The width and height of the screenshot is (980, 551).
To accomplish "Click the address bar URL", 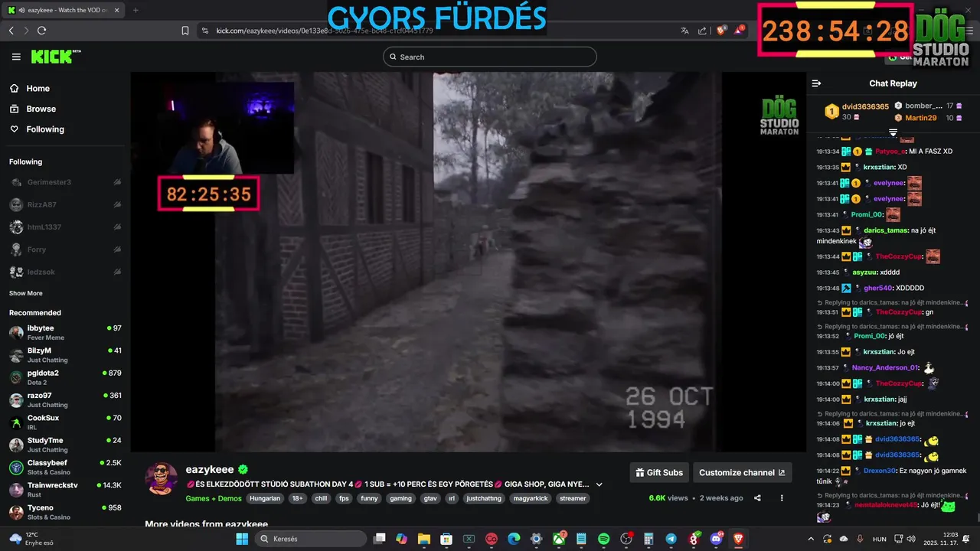I will tap(325, 31).
